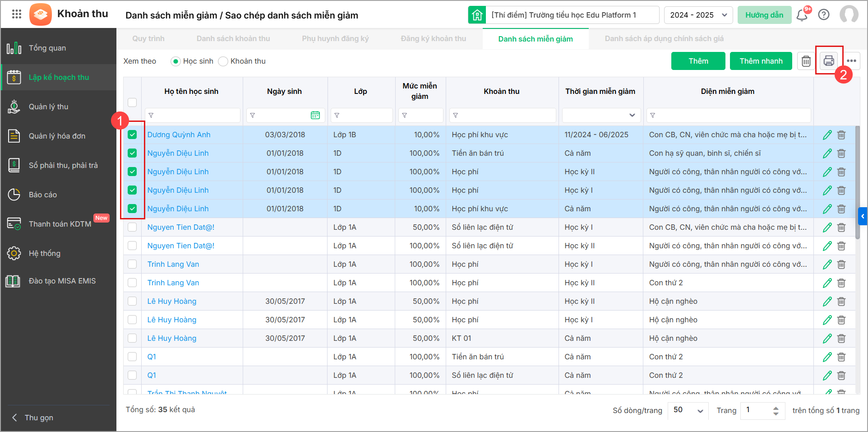This screenshot has height=432, width=868.
Task: Switch to the Danh sách khoản thu tab
Action: [233, 39]
